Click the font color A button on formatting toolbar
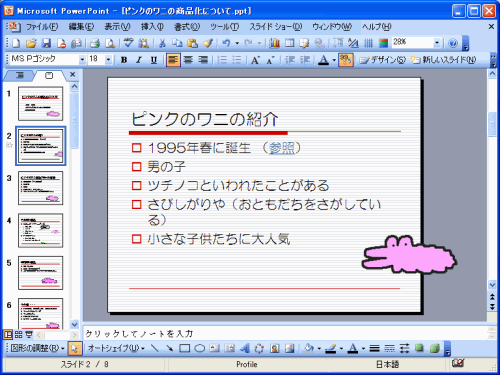This screenshot has width=500, height=375. pyautogui.click(x=323, y=60)
